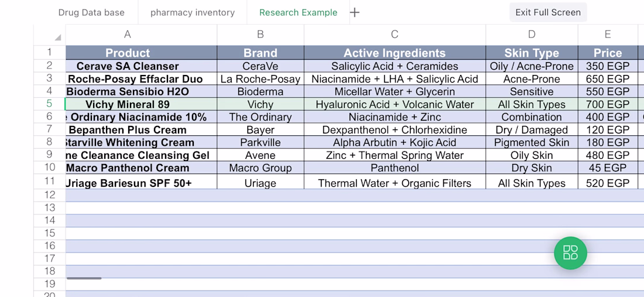This screenshot has height=297, width=644.
Task: Select all cells via corner triangle
Action: point(58,37)
